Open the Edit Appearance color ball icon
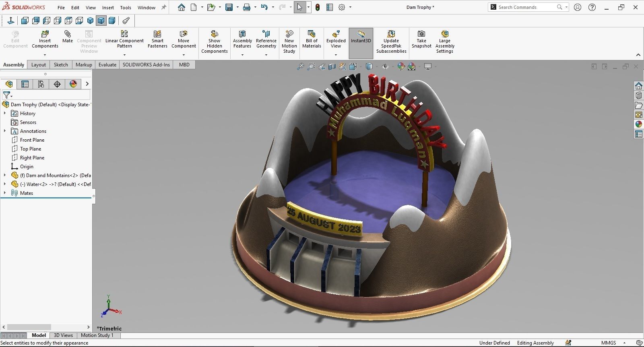 tap(401, 66)
